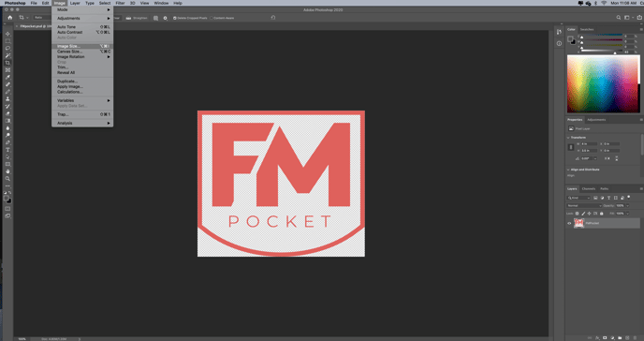Select the Rectangular Marquee tool
Screen dimensions: 644x341
(7, 41)
